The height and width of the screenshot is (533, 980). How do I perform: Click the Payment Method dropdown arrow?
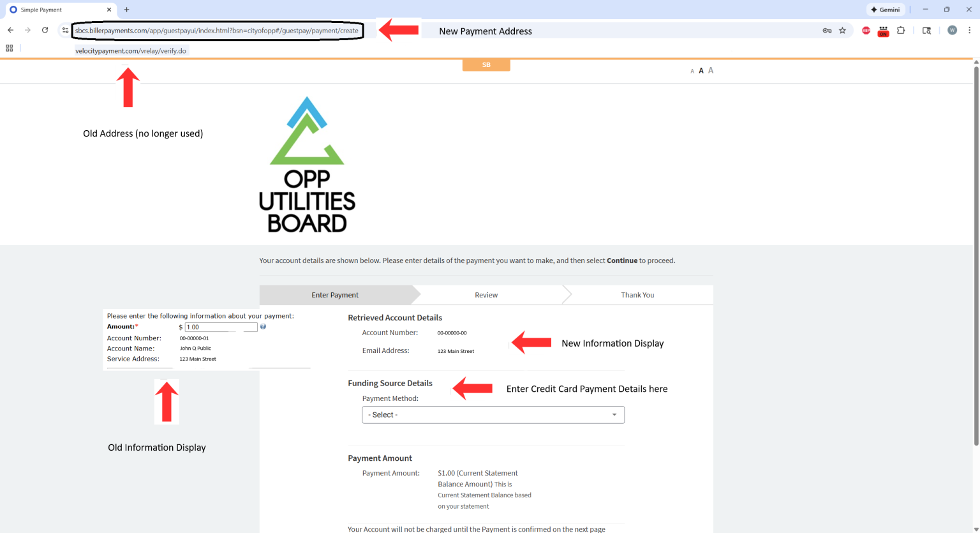point(614,415)
